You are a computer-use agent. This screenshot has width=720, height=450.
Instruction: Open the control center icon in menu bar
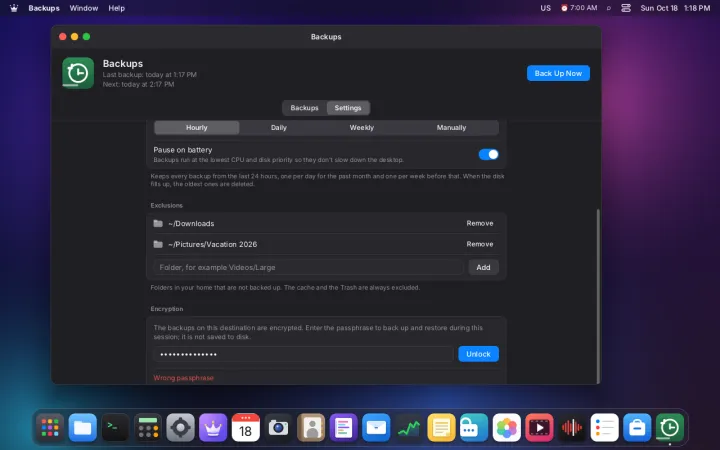(626, 8)
